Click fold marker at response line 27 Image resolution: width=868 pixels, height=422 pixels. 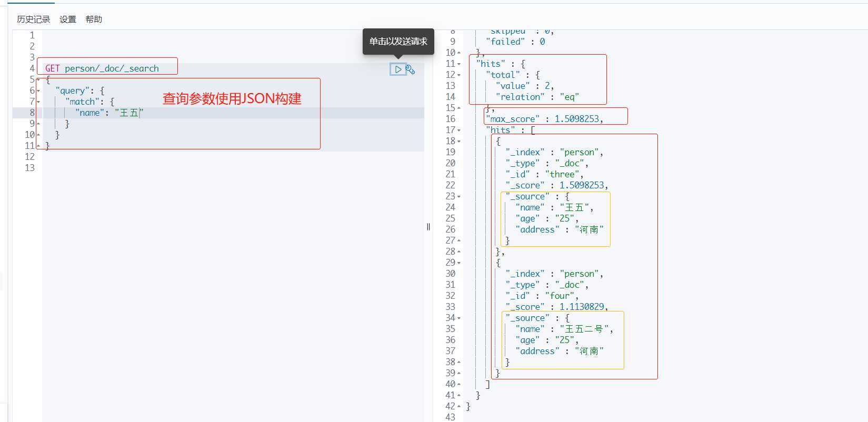click(x=459, y=240)
